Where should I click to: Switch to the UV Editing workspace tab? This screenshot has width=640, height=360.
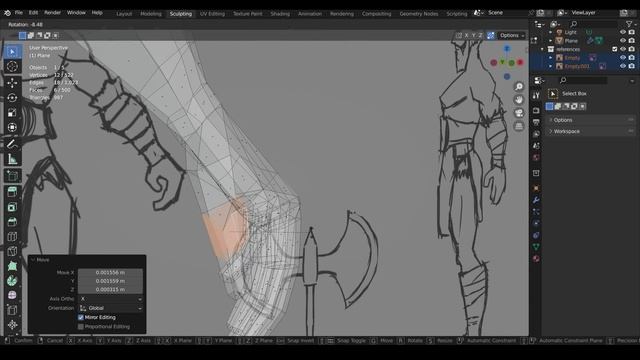(x=212, y=14)
